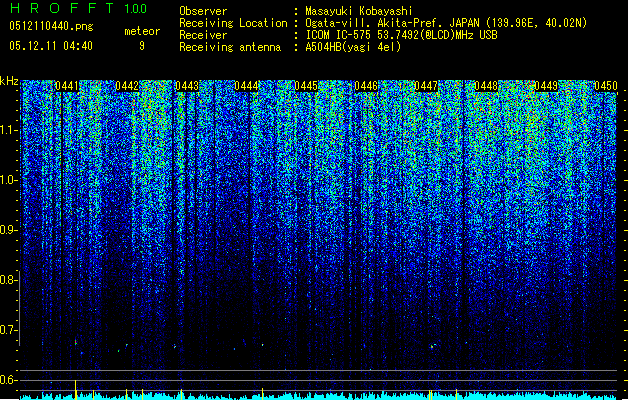The height and width of the screenshot is (400, 629).
Task: Click the A504HB(yagi 4el) antenna value
Action: [353, 47]
